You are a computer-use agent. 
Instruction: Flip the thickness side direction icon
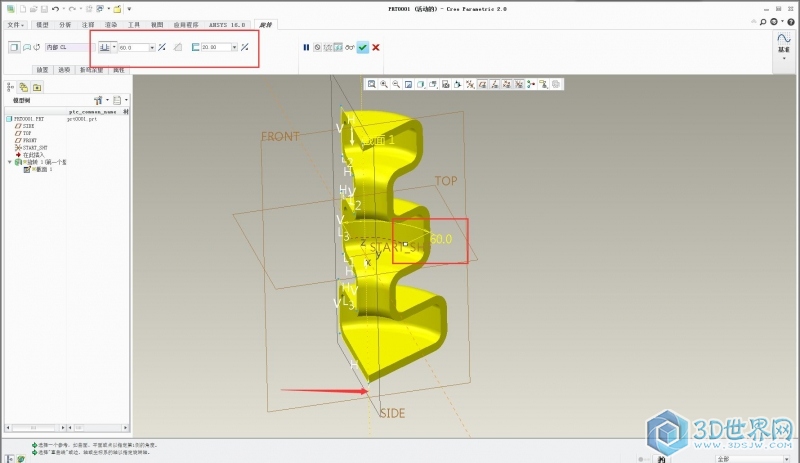click(245, 47)
